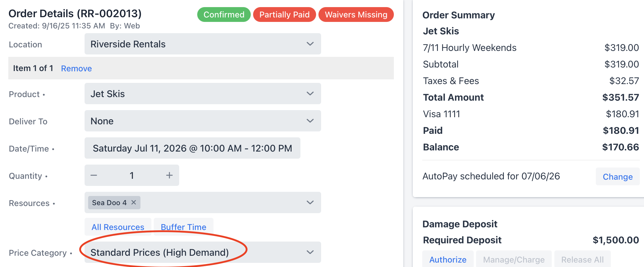This screenshot has width=644, height=267.
Task: Open the Location dropdown showing Riverside Rentals
Action: 203,44
